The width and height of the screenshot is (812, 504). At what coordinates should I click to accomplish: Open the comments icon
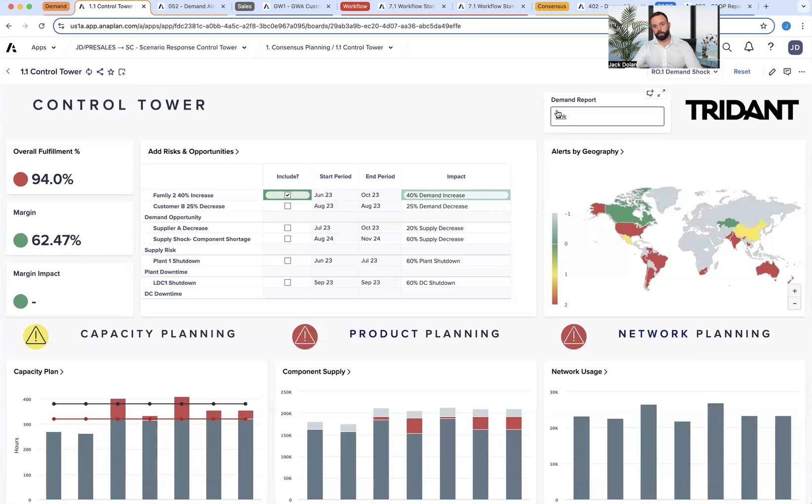click(787, 72)
